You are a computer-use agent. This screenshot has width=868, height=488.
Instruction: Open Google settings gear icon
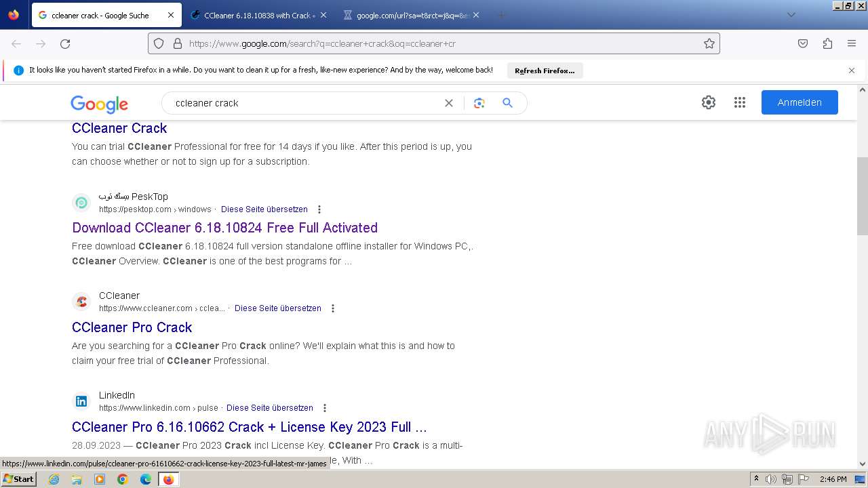coord(709,102)
